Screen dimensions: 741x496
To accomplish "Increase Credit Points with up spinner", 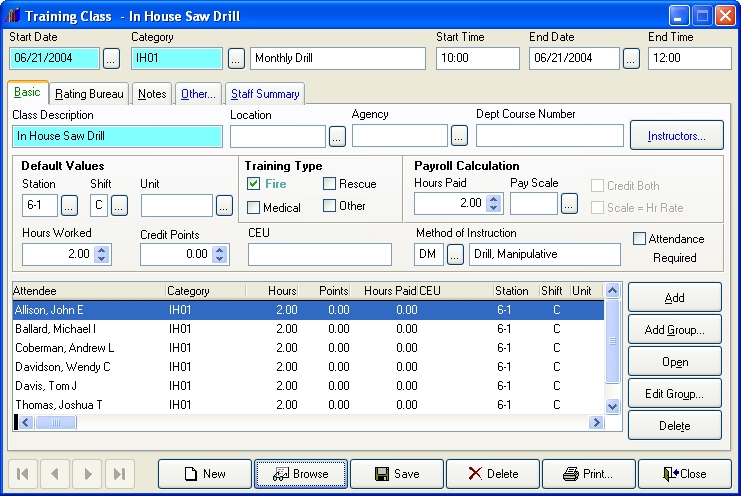I will (219, 250).
